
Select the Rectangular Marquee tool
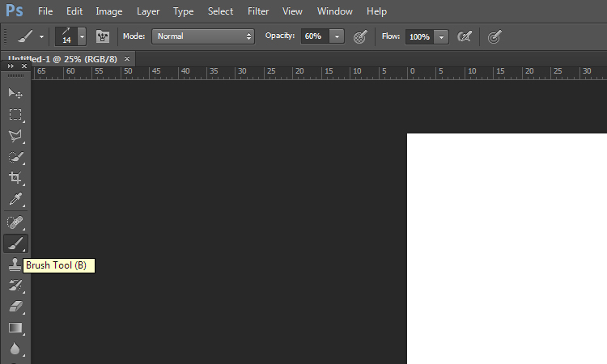point(15,115)
